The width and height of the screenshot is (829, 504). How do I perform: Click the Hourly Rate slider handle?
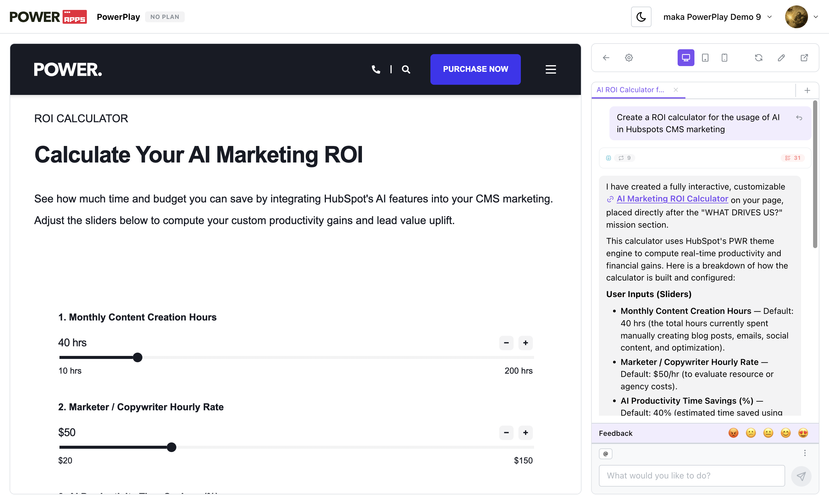pos(172,447)
